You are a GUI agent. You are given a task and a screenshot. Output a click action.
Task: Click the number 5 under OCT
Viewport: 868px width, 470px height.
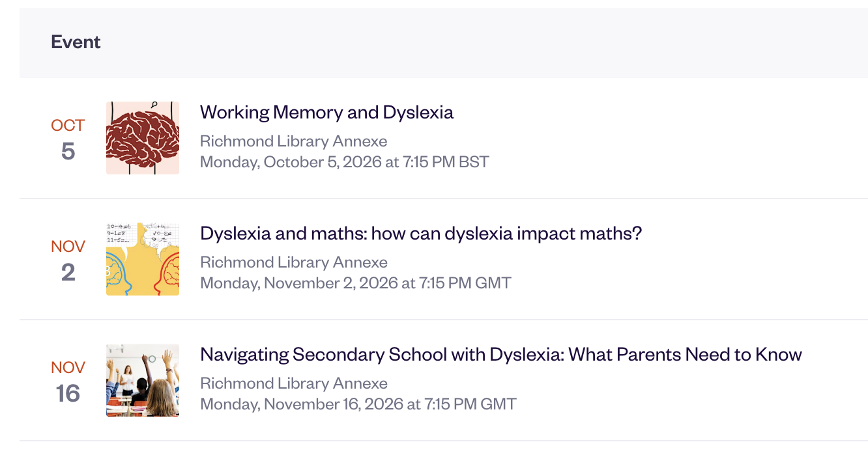(68, 151)
